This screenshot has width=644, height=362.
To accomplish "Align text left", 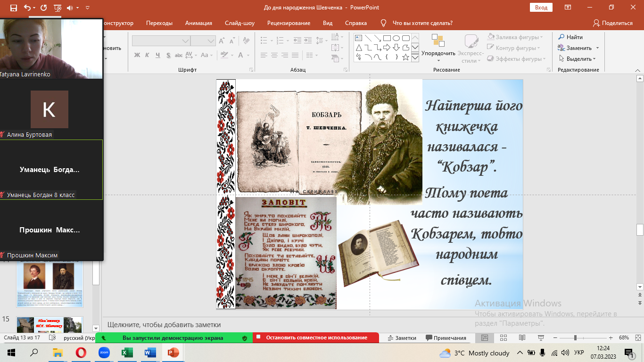I will [264, 55].
